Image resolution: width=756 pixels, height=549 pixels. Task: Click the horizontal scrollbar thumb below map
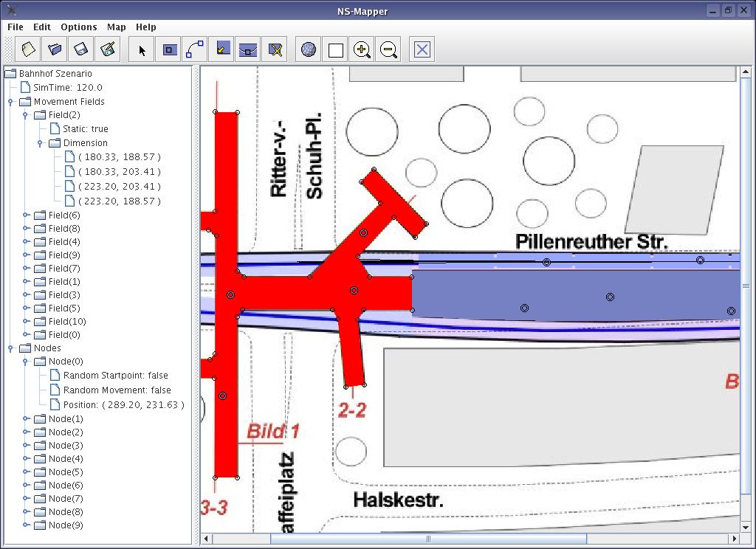[x=428, y=539]
